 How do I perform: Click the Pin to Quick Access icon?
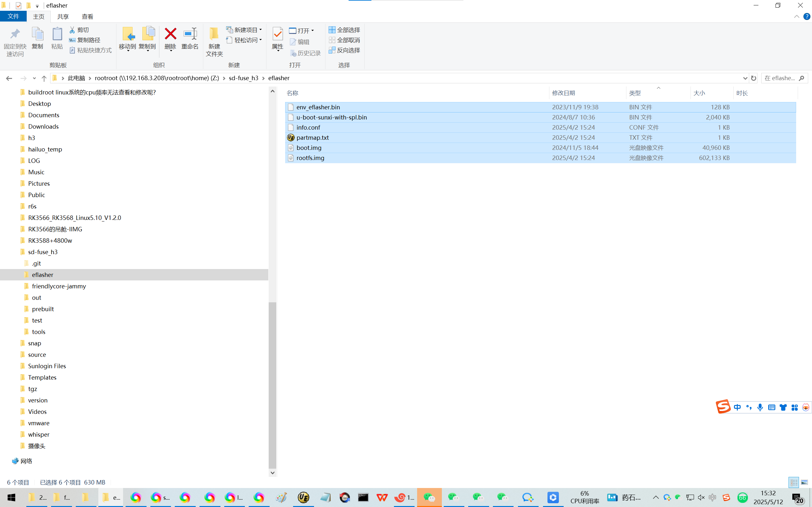click(15, 34)
